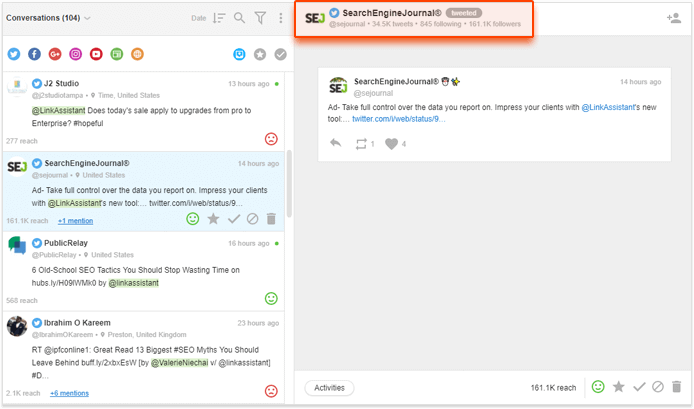Viewport: 694px width, 409px height.
Task: Open the Conversations (104) dropdown
Action: 48,18
